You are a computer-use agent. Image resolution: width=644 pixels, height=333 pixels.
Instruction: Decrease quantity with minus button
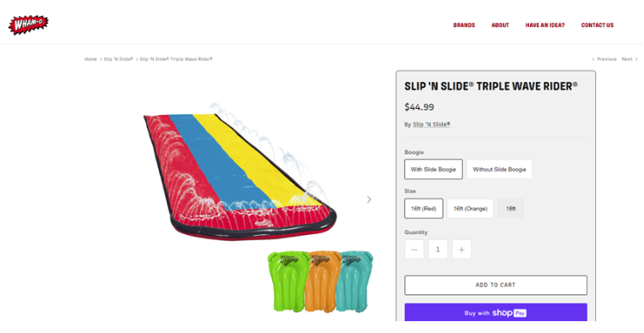[x=414, y=249]
